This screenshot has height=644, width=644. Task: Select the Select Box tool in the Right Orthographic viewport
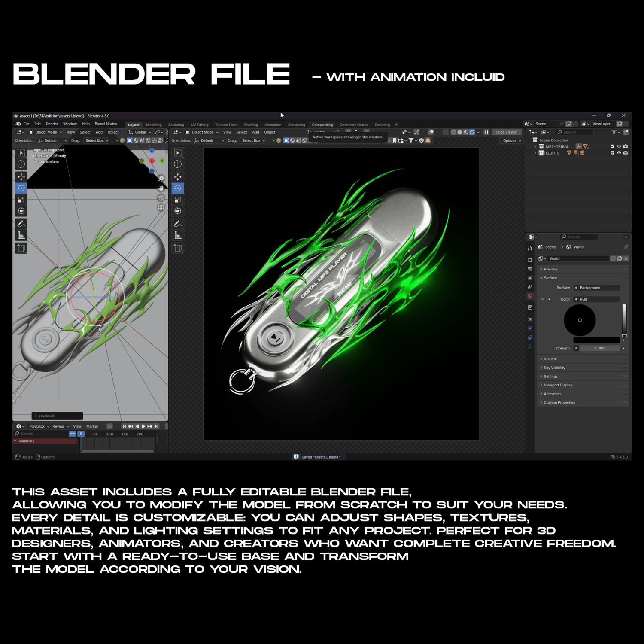[x=21, y=152]
